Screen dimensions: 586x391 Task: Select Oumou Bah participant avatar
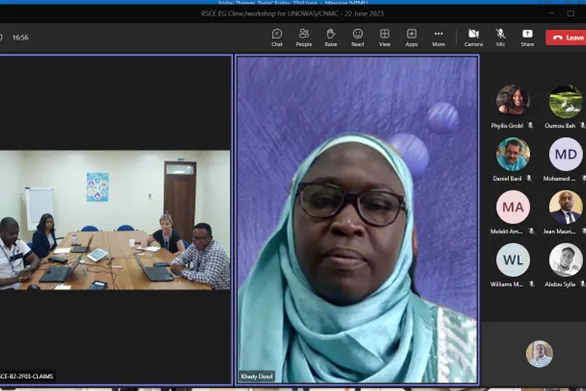(565, 101)
